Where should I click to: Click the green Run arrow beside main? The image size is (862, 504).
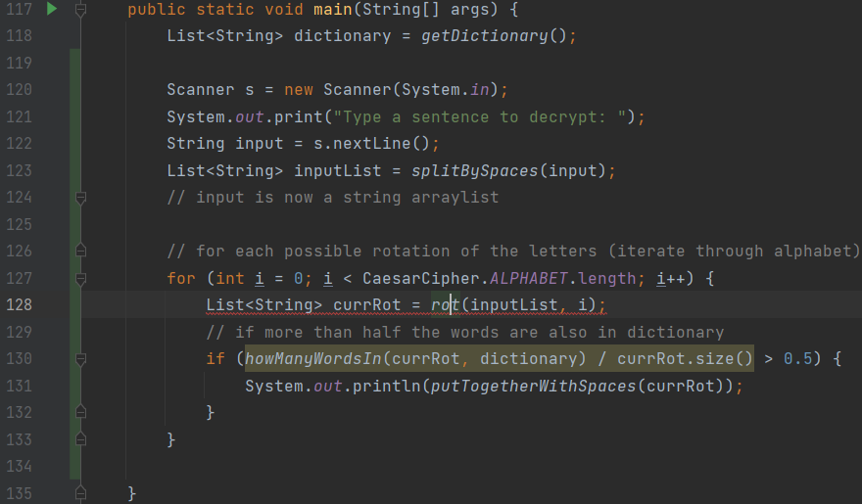coord(52,10)
